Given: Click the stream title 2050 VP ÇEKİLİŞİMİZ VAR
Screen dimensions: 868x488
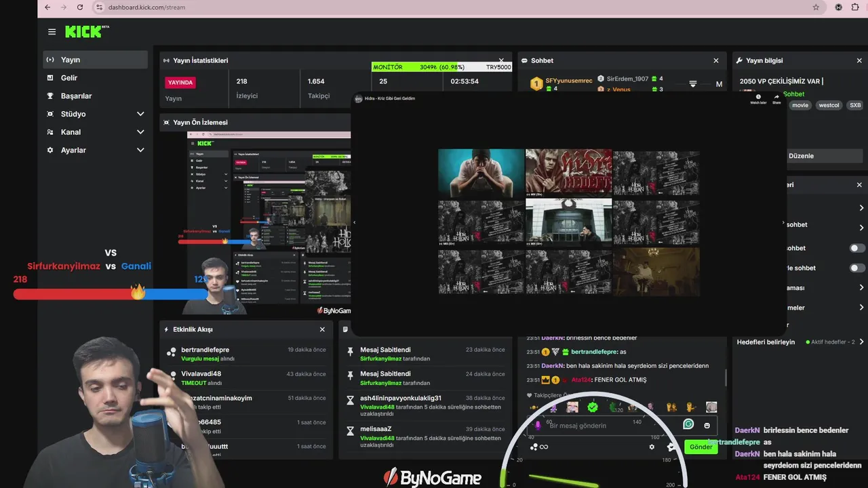Looking at the screenshot, I should tap(781, 81).
